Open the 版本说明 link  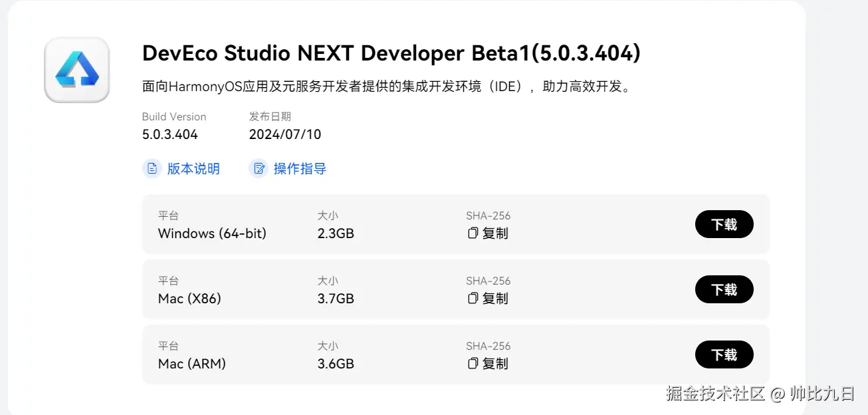click(x=193, y=169)
